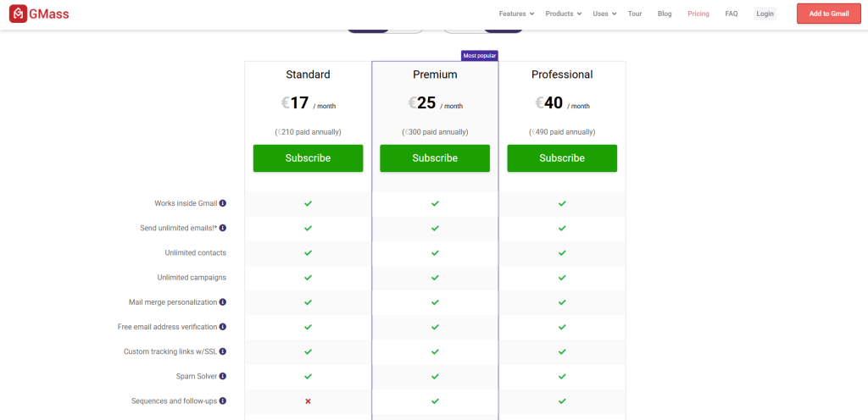
Task: Open info icon for Works inside Gmail
Action: 223,203
